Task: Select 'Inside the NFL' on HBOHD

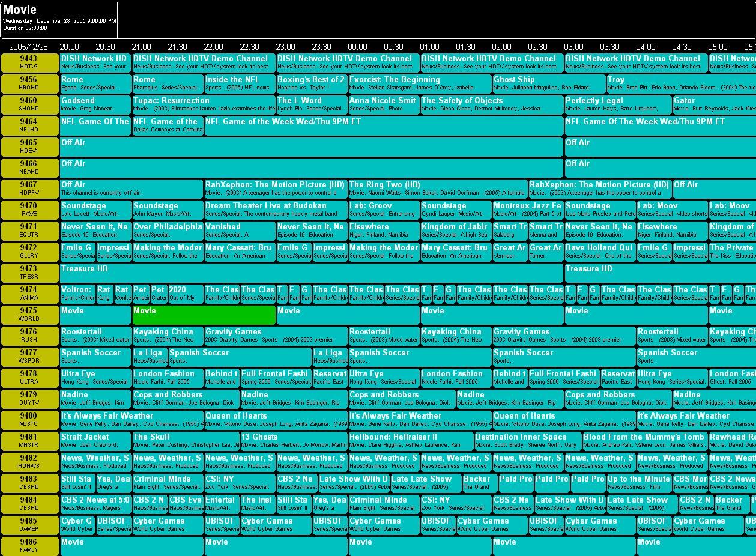Action: (x=240, y=84)
